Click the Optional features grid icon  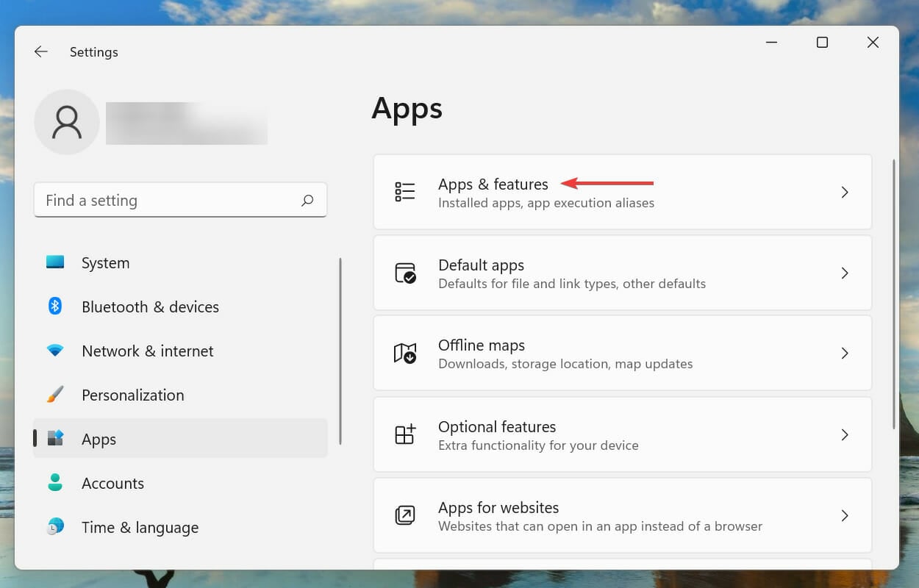[405, 434]
